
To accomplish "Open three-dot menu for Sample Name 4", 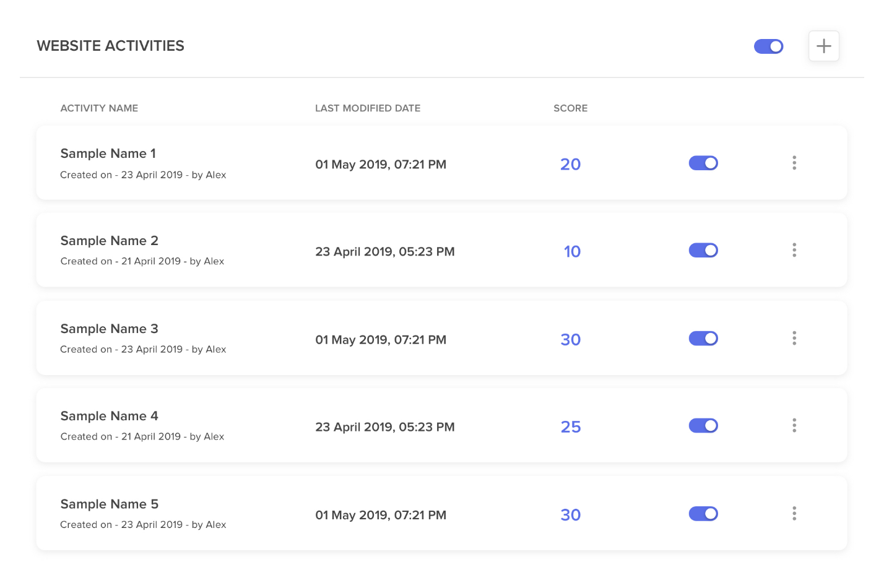I will point(794,425).
